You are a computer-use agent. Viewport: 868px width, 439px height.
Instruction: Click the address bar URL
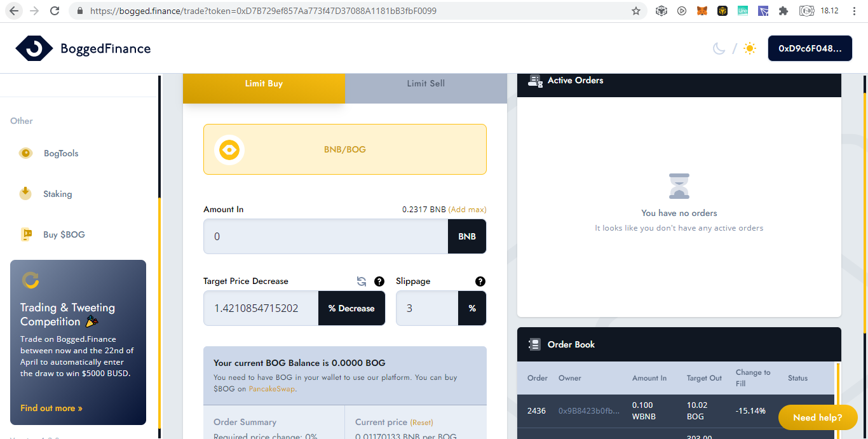pyautogui.click(x=264, y=11)
